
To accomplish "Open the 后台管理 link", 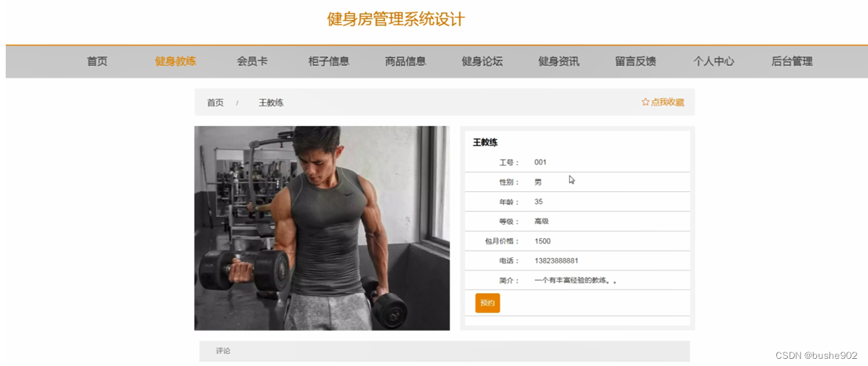I will pyautogui.click(x=791, y=62).
